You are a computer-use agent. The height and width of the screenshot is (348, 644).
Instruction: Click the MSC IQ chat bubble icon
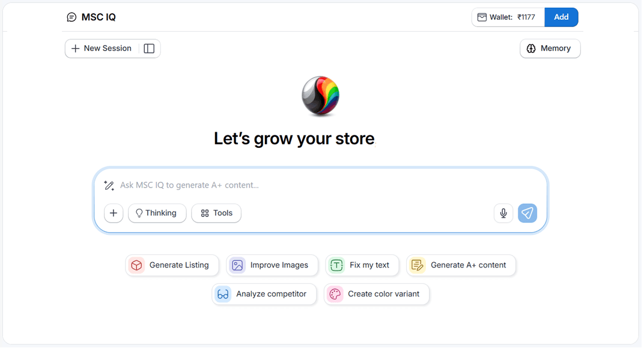(71, 17)
